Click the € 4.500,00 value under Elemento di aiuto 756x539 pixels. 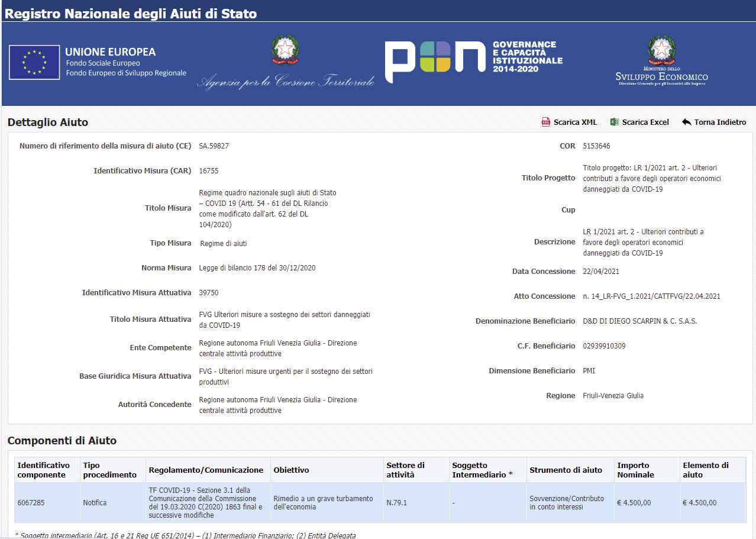(699, 503)
